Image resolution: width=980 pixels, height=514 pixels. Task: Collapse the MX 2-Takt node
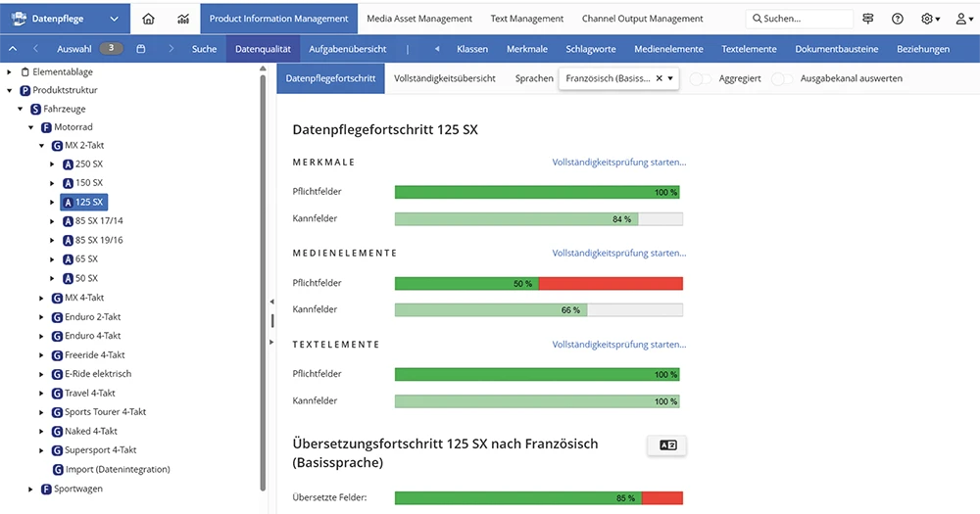pyautogui.click(x=41, y=146)
